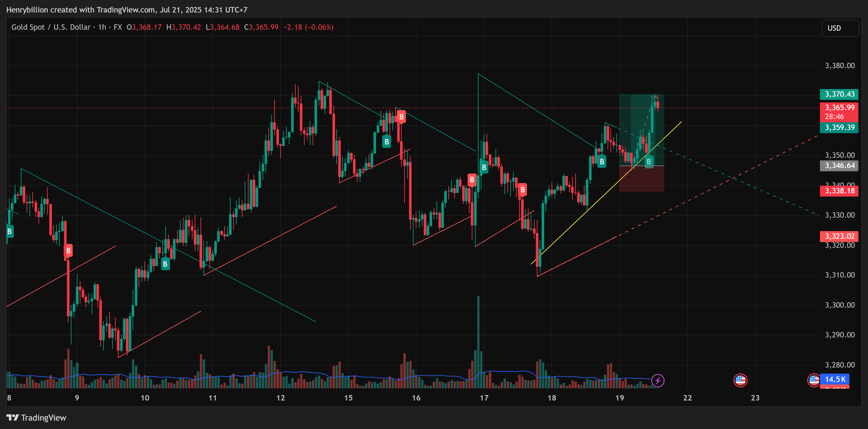Click the red current price label 3,365.99

839,108
